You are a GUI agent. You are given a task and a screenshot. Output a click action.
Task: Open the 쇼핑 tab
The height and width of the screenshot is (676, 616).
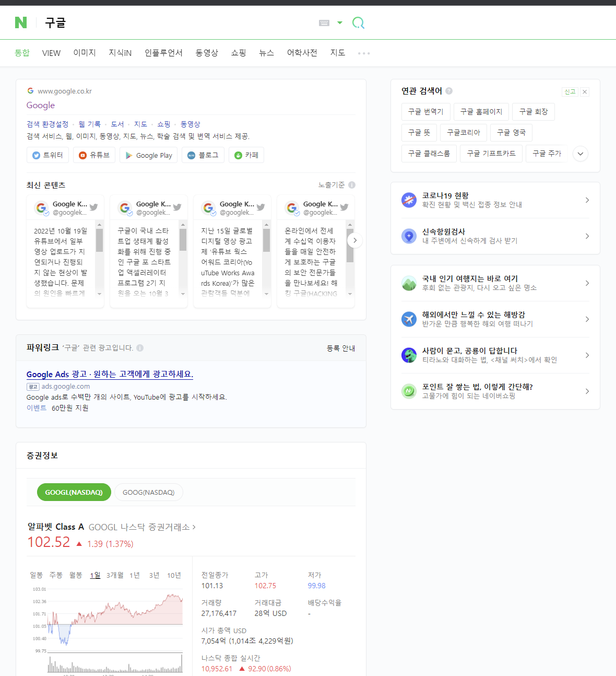239,53
